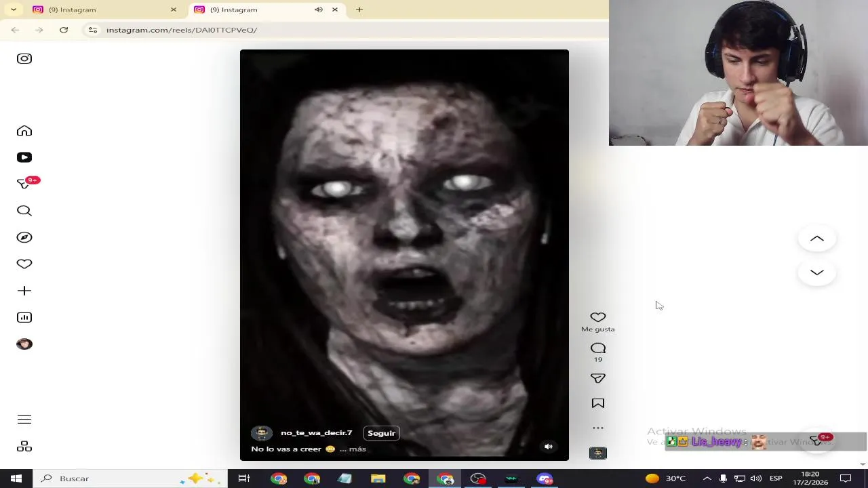Click no_te_wa_decir.7 avatar picture
Viewport: 868px width, 488px height.
click(x=262, y=433)
